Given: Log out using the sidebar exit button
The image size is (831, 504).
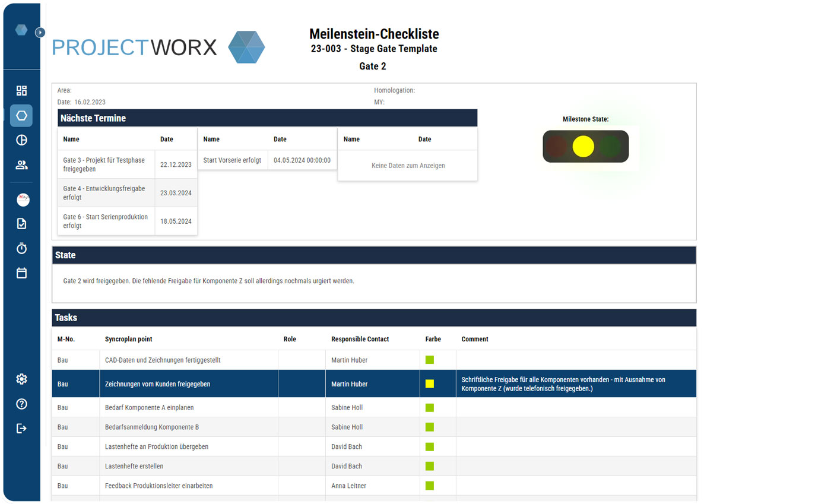Looking at the screenshot, I should tap(21, 429).
